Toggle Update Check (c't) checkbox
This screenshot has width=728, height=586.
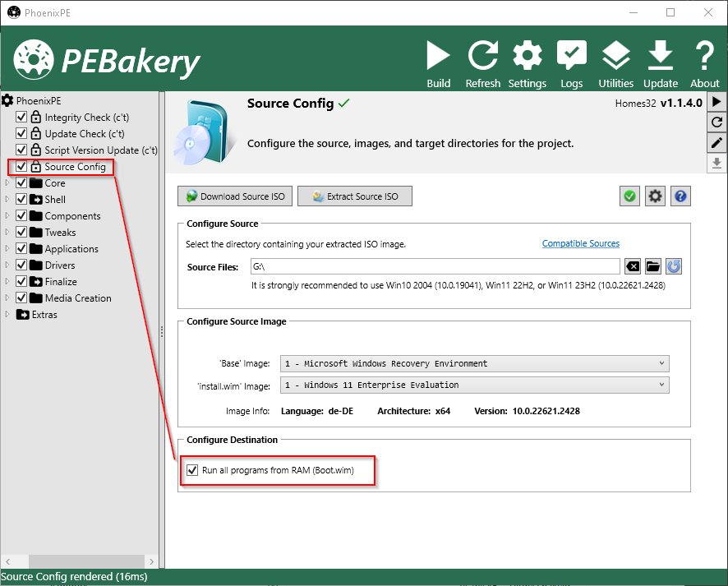[21, 134]
